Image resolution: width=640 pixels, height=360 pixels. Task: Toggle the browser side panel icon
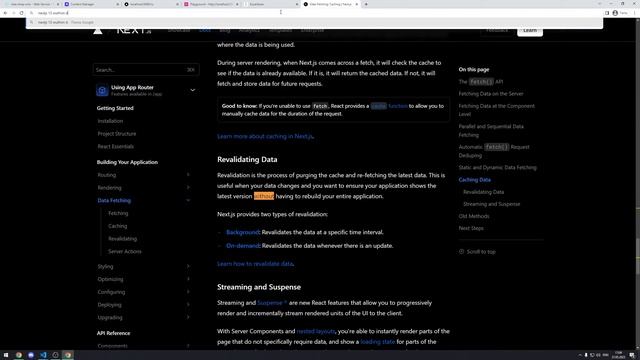[607, 13]
